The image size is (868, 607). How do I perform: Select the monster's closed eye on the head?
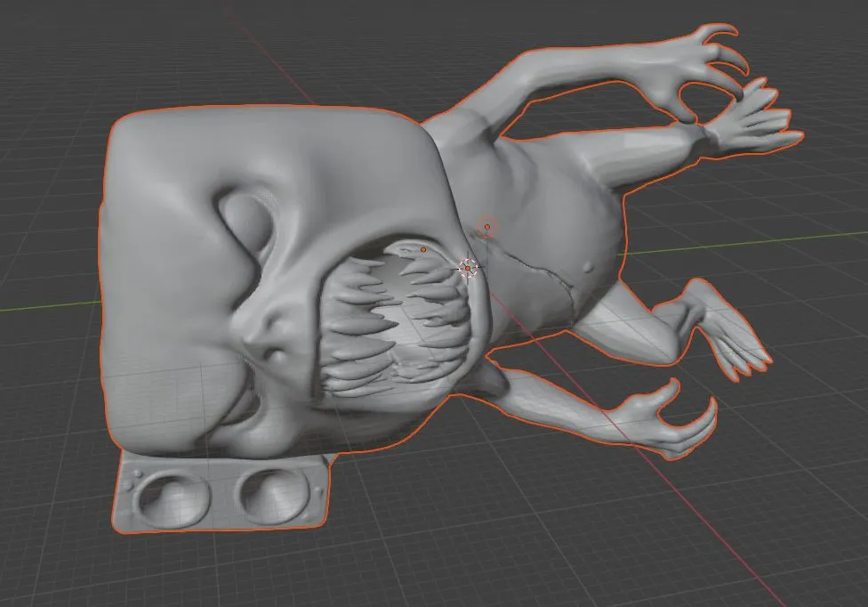pos(248,221)
